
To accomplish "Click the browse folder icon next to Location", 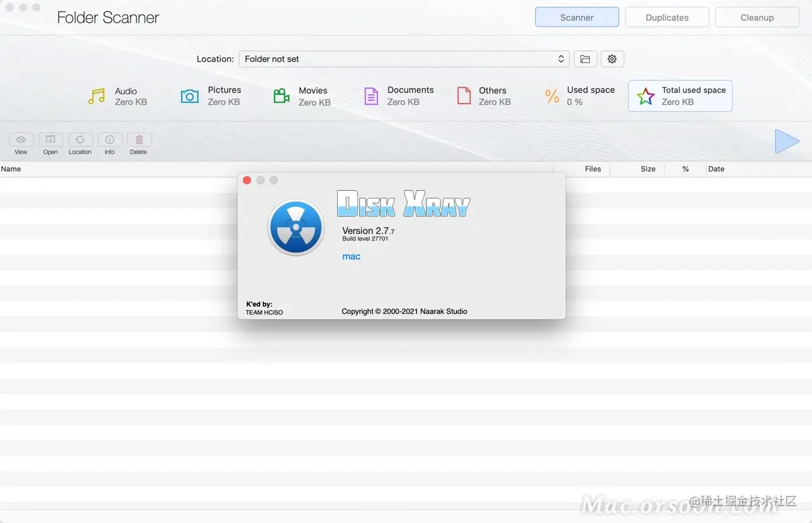I will click(x=585, y=59).
